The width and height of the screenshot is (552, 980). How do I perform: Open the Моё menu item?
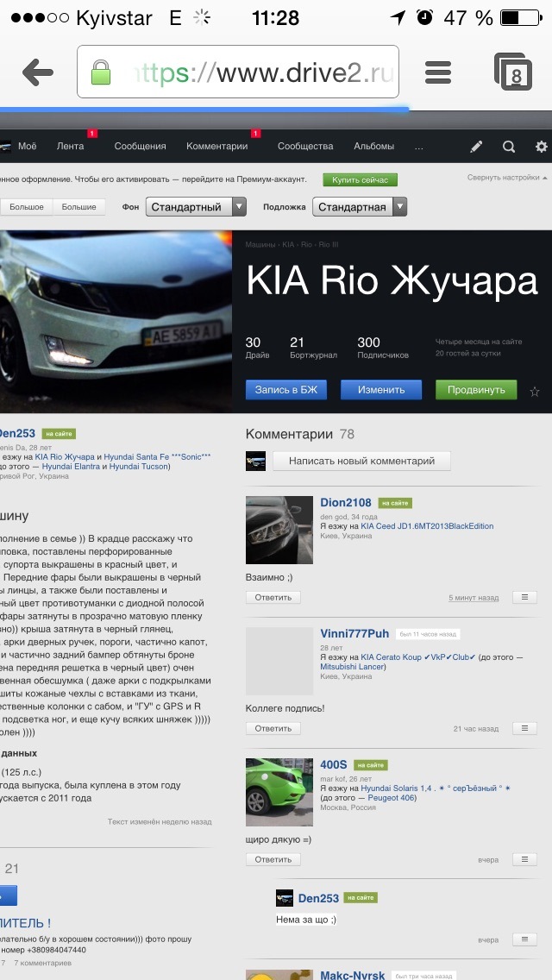27,147
